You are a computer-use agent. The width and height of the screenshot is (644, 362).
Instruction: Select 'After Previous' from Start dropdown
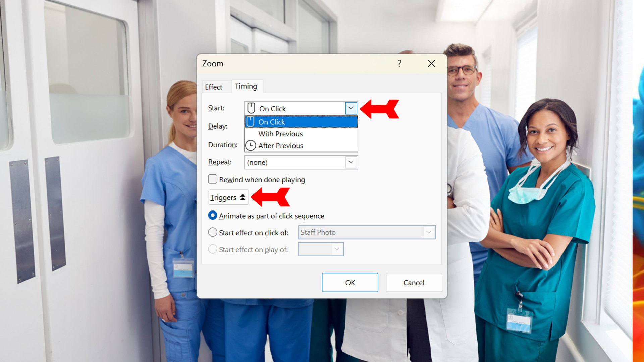280,145
